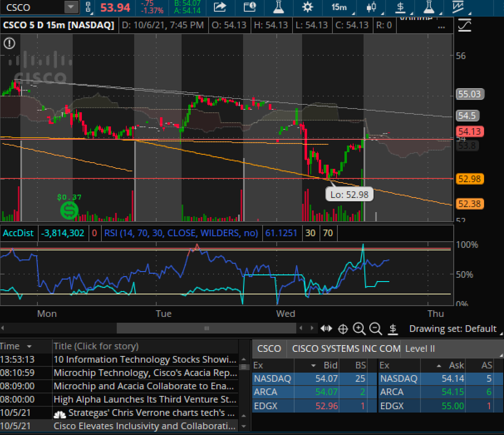
Task: Click the orange 52.38 price bubble
Action: coord(470,204)
